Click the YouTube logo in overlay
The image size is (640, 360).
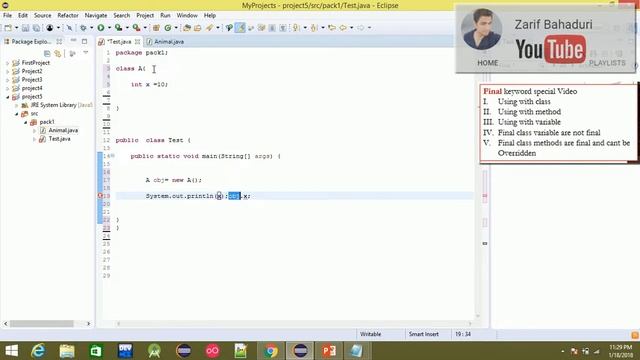click(551, 49)
